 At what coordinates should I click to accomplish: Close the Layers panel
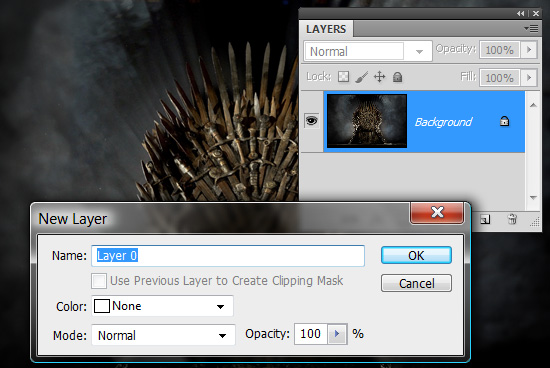pos(536,13)
